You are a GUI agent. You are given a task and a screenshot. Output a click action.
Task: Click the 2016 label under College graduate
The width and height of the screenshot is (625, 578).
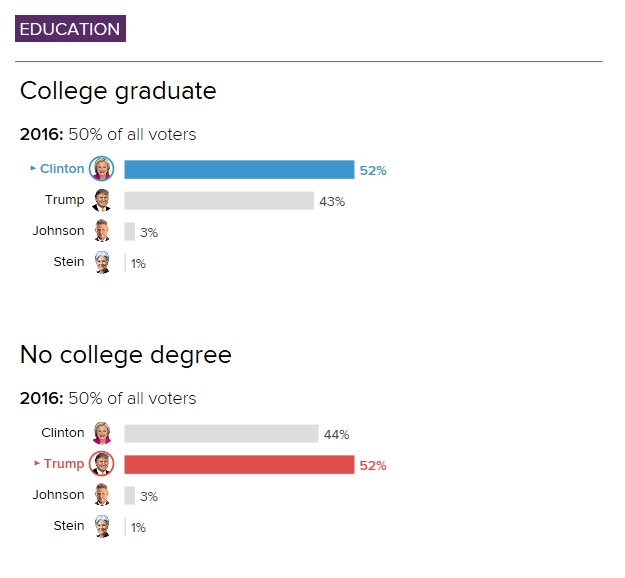41,134
